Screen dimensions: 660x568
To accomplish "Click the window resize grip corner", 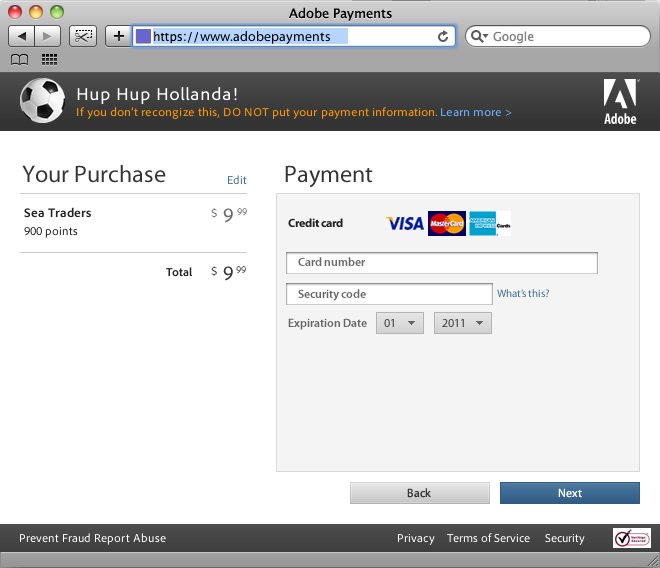I will click(654, 560).
